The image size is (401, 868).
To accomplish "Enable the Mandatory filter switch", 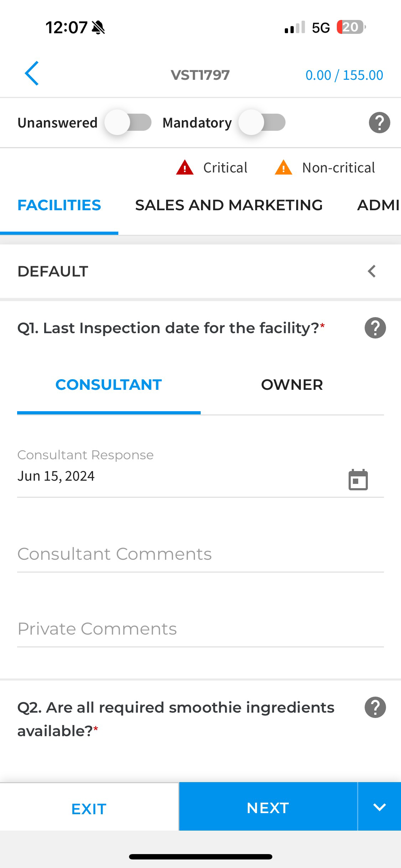I will pos(262,122).
